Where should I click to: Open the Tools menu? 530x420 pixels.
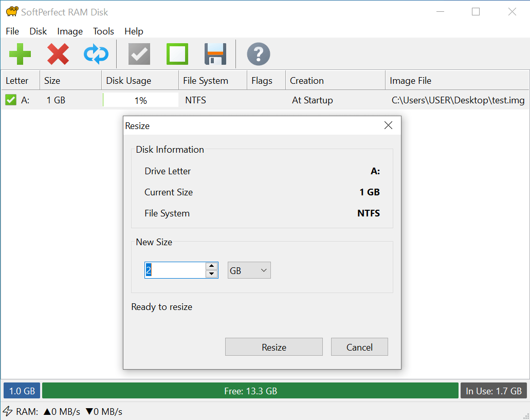coord(103,31)
